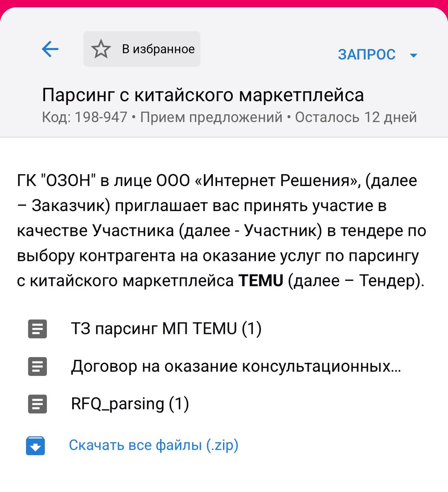This screenshot has width=448, height=492.
Task: Tap the document icon for ТЗ парсинг
Action: 37,329
